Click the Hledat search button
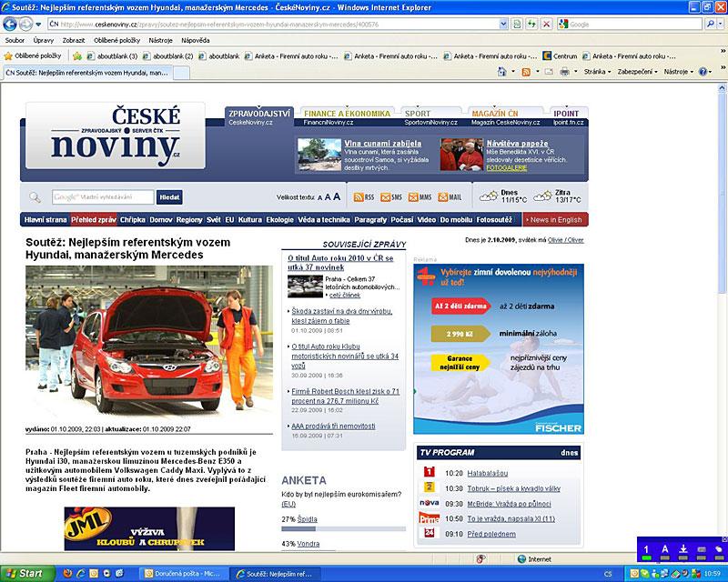Image resolution: width=728 pixels, height=582 pixels. coord(169,197)
